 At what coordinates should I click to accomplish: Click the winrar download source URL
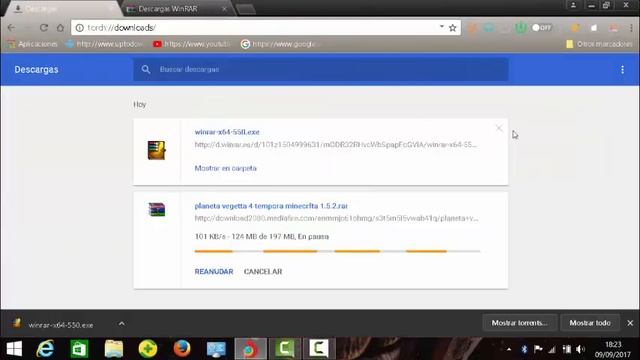336,144
